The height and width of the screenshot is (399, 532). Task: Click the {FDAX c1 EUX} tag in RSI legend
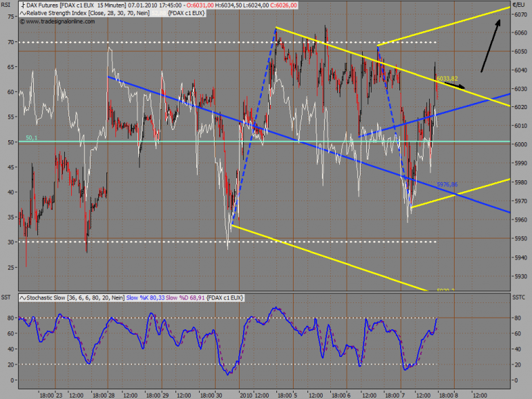click(187, 13)
